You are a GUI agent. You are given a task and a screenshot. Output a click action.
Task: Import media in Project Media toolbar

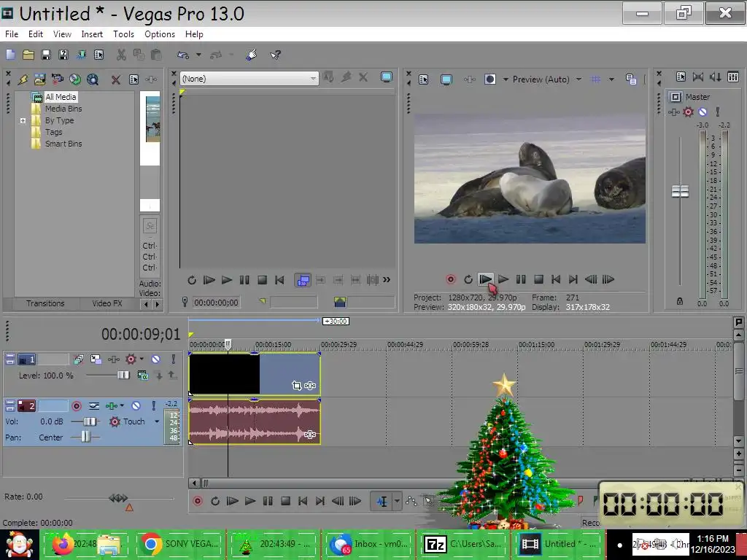39,79
